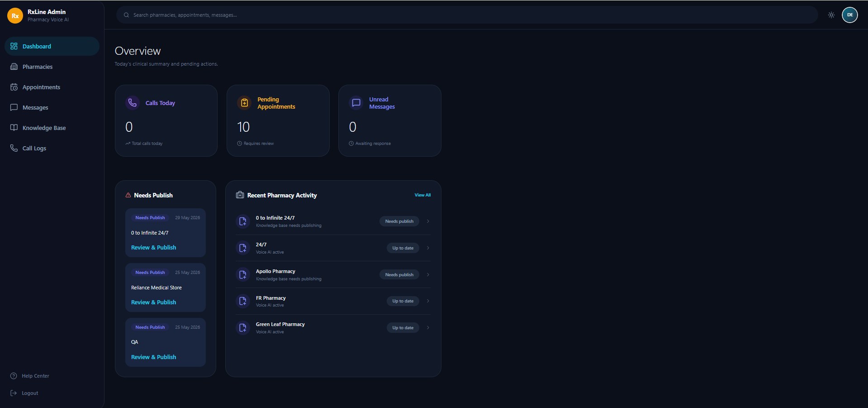Click the Calls Today phone icon
Viewport: 868px width, 408px height.
133,103
